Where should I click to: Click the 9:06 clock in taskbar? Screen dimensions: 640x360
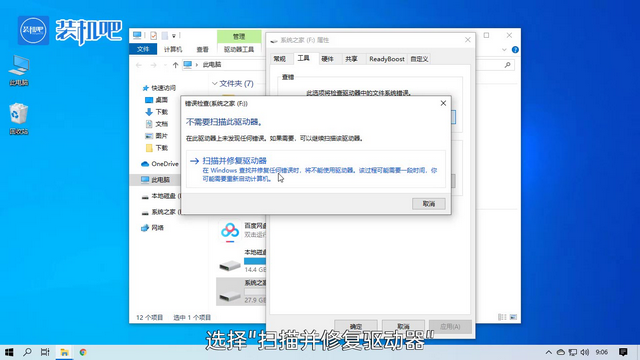602,352
